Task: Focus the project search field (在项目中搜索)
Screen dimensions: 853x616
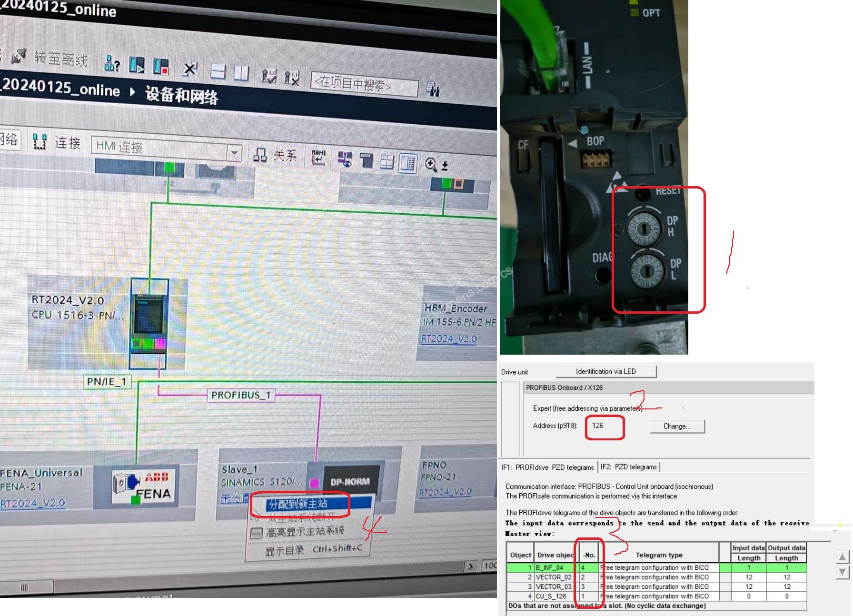Action: [364, 85]
